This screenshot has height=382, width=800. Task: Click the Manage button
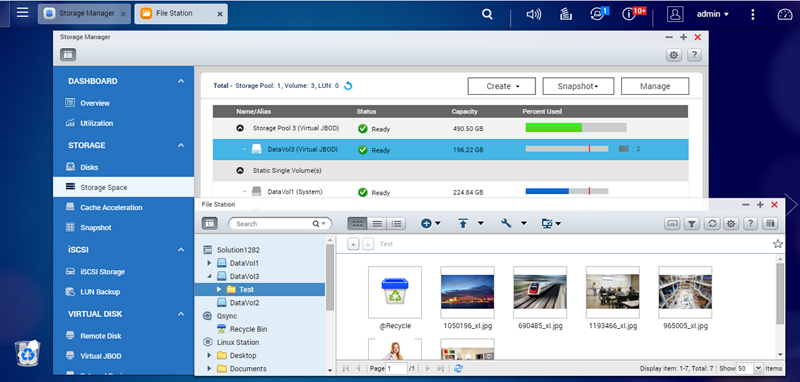[655, 86]
